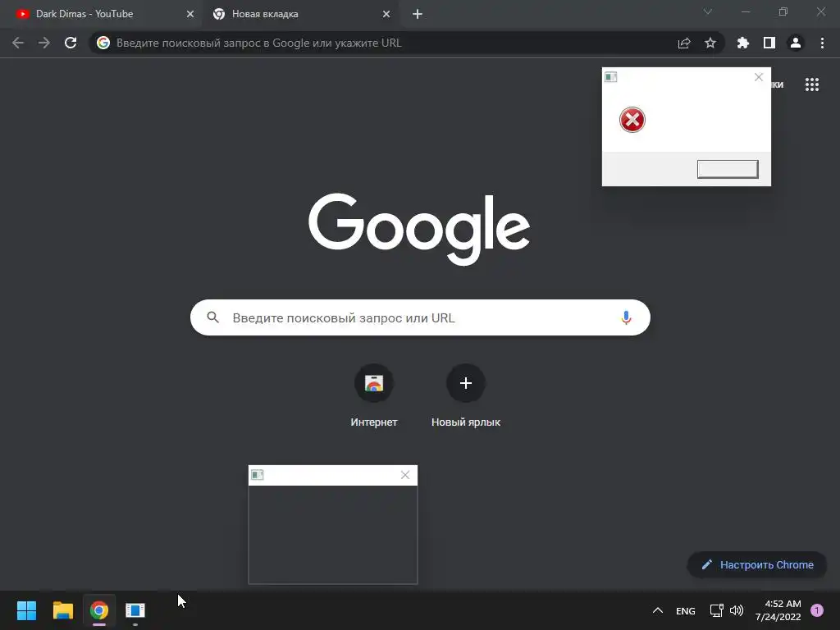This screenshot has height=630, width=840.
Task: Click the blank button in error dialog
Action: tap(728, 169)
